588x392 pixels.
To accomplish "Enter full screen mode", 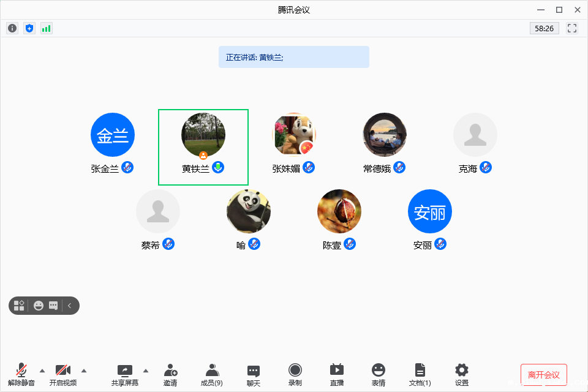I will tap(572, 28).
